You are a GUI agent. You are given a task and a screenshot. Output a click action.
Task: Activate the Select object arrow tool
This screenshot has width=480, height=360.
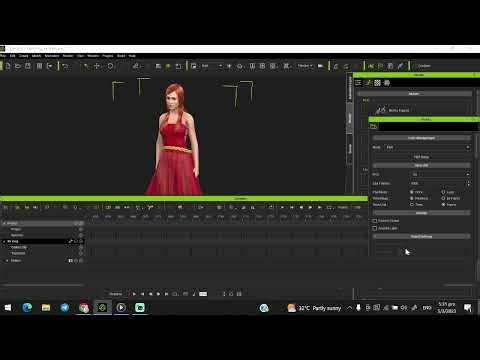87,66
